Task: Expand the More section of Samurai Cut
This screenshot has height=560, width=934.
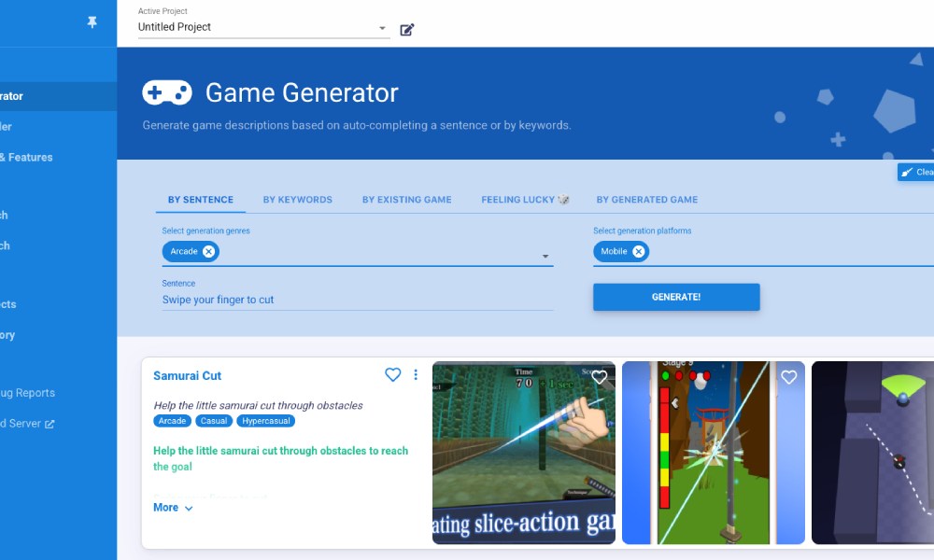Action: pos(173,508)
